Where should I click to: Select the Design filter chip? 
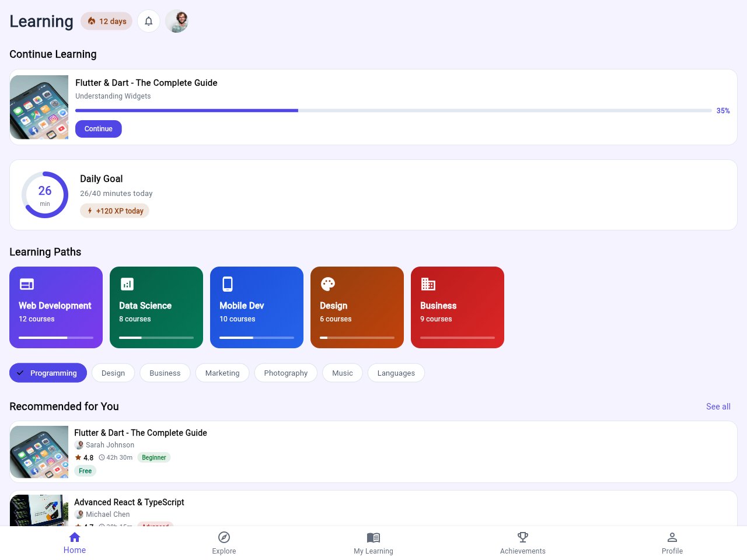(x=113, y=373)
